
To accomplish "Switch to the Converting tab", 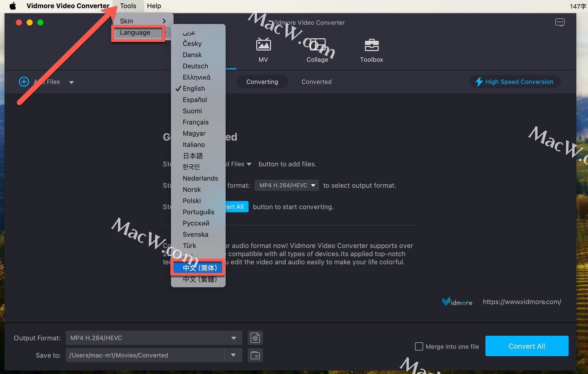I will (x=262, y=82).
